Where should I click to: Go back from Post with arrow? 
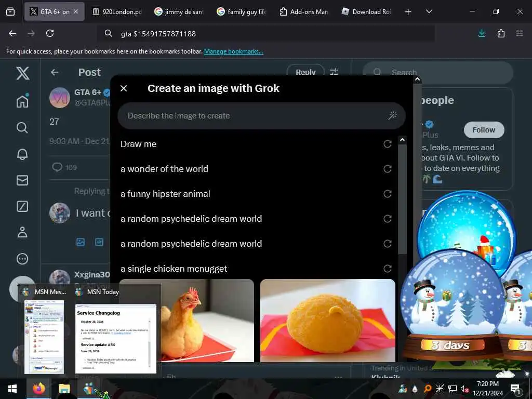click(55, 72)
